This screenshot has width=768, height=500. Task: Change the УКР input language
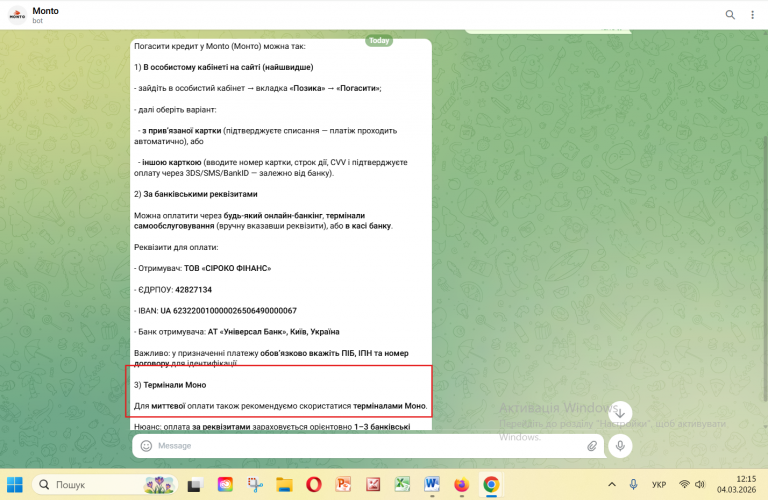click(659, 485)
